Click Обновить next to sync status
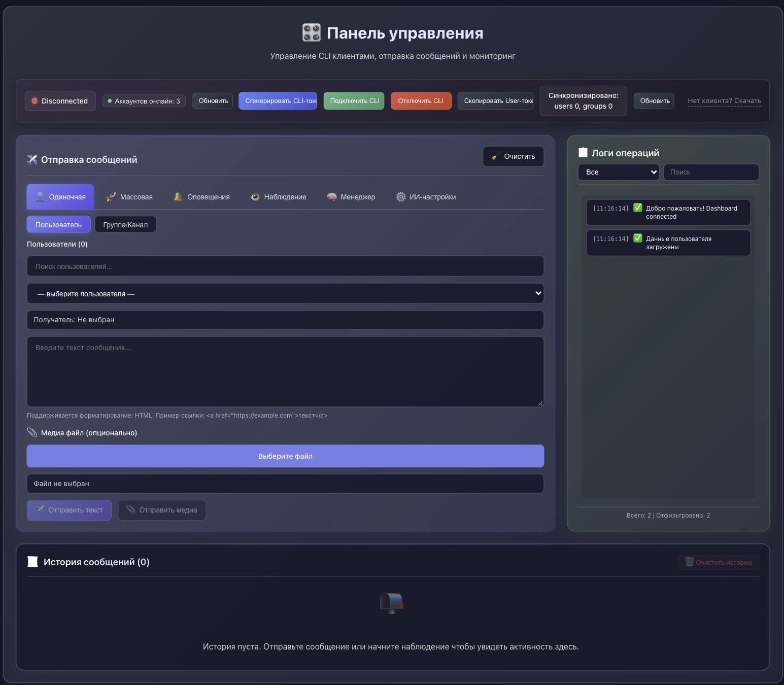 coord(654,101)
